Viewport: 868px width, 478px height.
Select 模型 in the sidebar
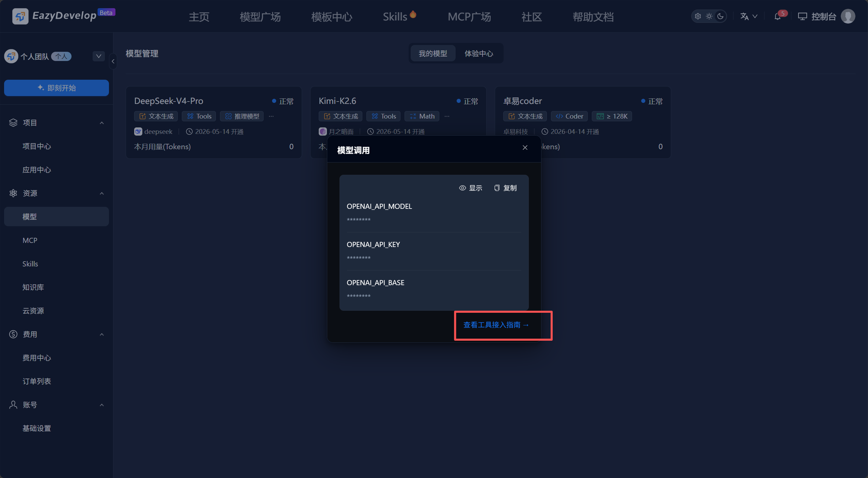tap(57, 217)
